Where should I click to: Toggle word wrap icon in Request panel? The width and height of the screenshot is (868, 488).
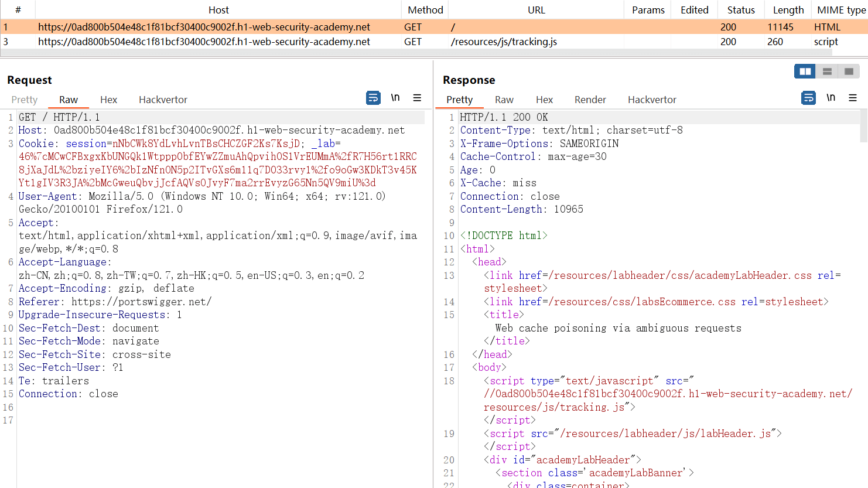373,98
